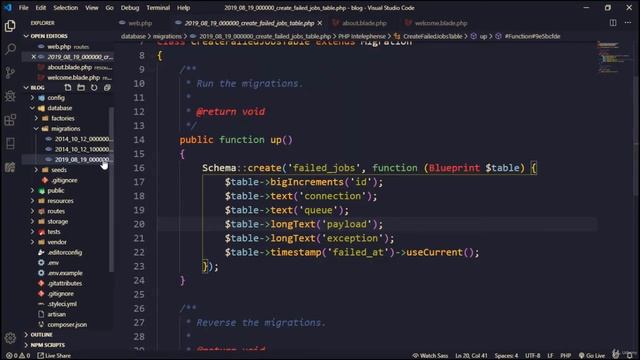Expand the factories folder
This screenshot has height=360, width=640.
pos(63,118)
